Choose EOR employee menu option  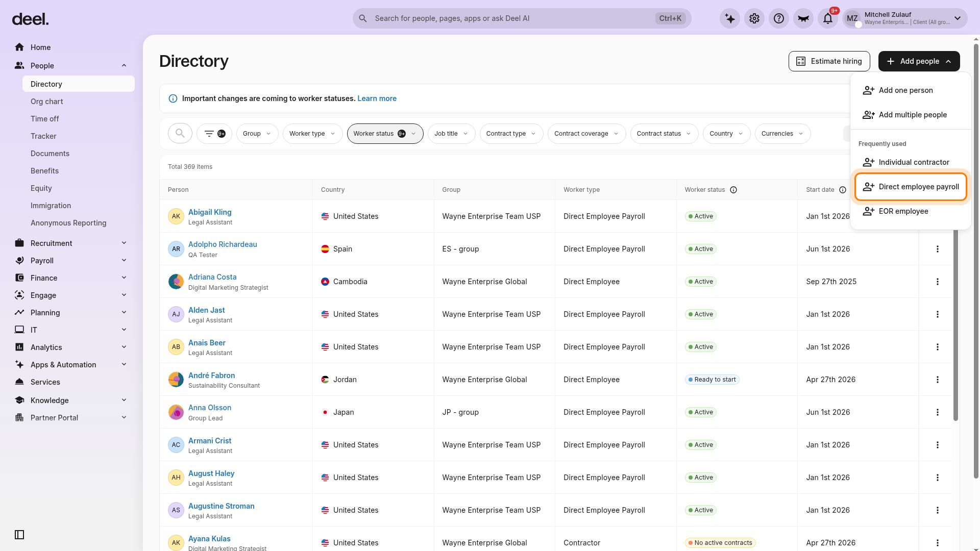coord(911,211)
